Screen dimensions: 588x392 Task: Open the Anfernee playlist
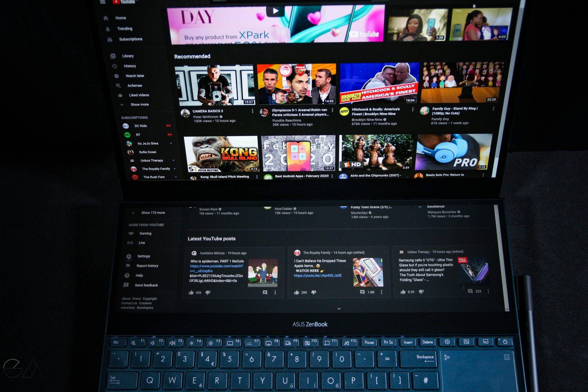tap(129, 86)
